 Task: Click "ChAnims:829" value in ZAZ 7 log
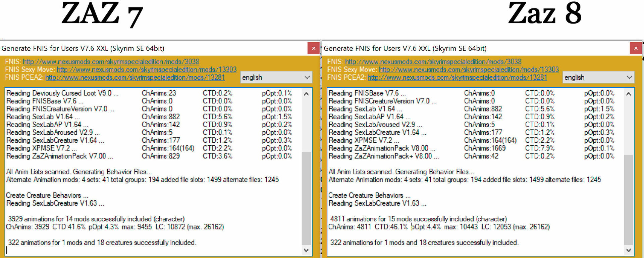161,156
